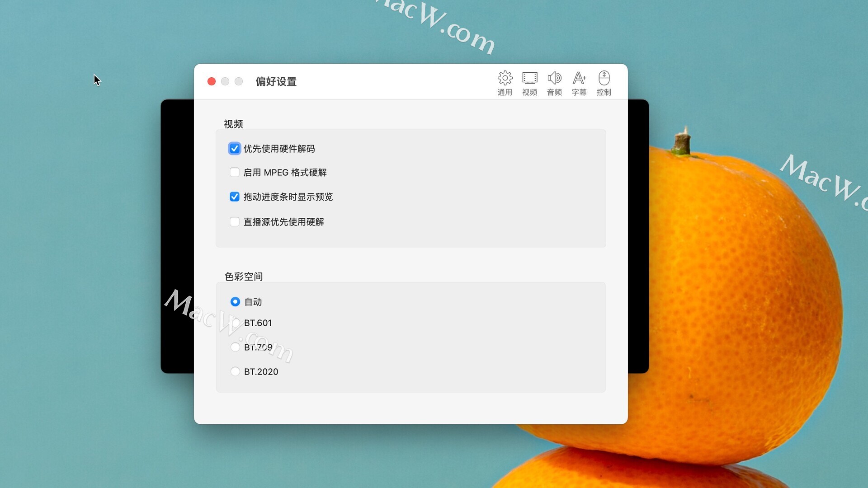Toggle 拖动进度条时显示预览 checkbox

pos(234,197)
